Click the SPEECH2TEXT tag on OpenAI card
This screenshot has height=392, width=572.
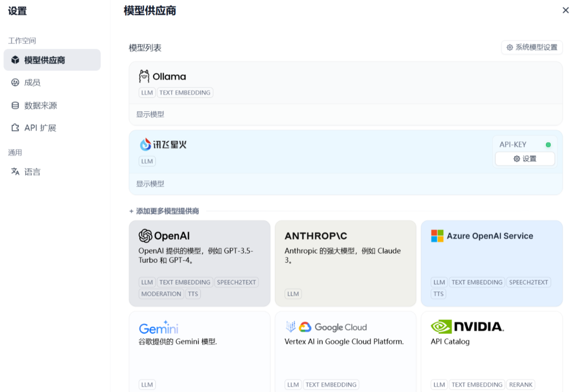236,282
